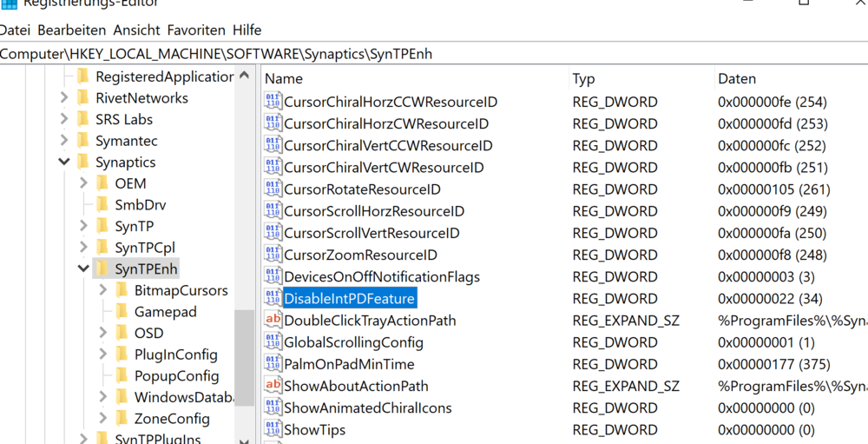Expand the SRS Labs key
The image size is (868, 444).
click(x=64, y=120)
